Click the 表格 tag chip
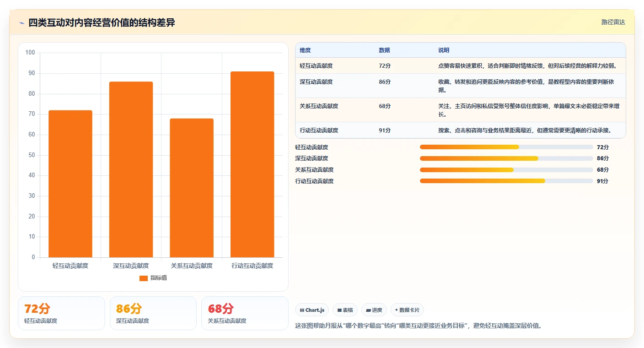 (345, 310)
